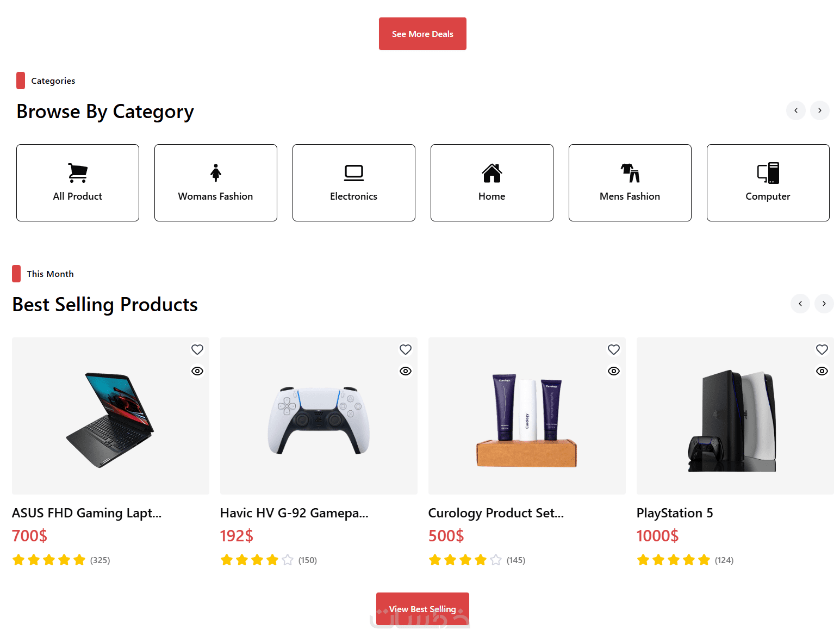Click the woman figure icon for Womans Fashion
This screenshot has height=642, width=840.
click(x=216, y=173)
